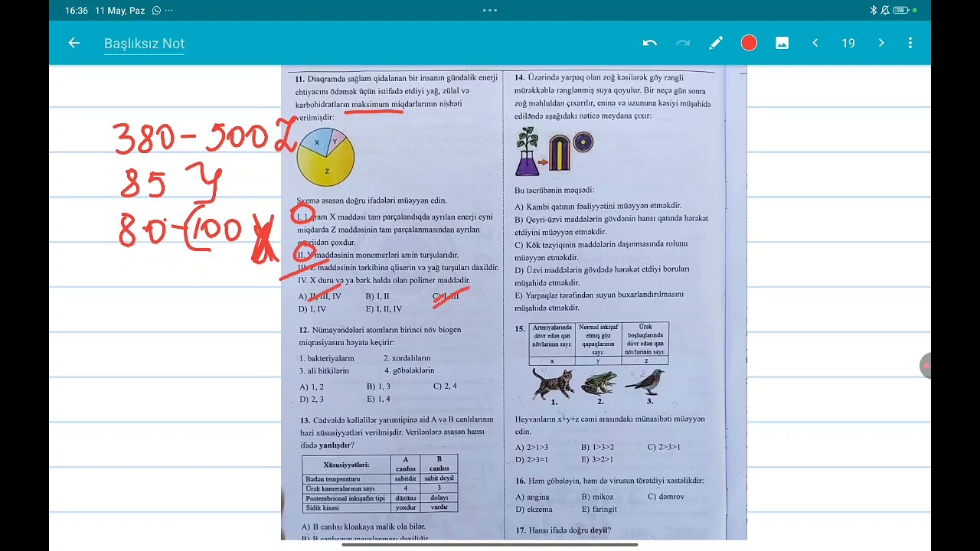Undo the last stroke
980x551 pixels.
(650, 44)
